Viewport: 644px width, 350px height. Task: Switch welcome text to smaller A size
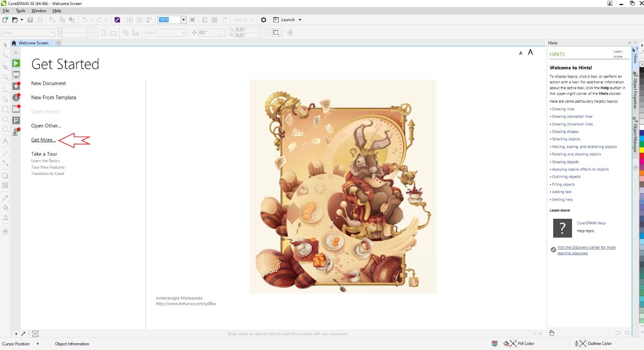(520, 53)
